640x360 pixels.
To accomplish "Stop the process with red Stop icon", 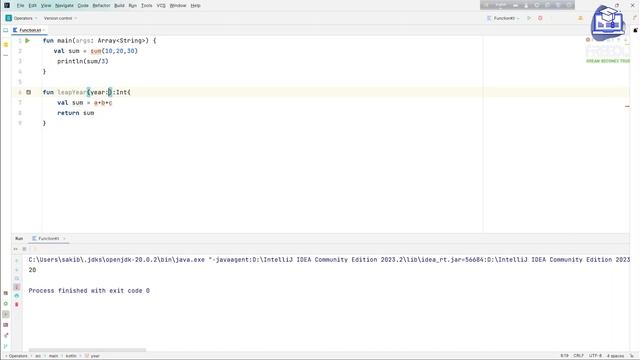I will pos(540,18).
